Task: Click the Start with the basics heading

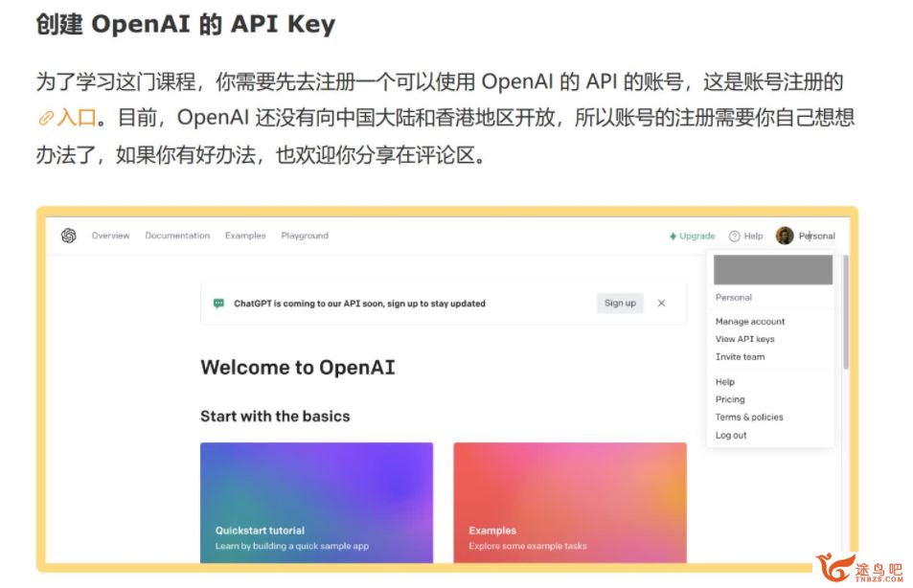Action: point(275,417)
